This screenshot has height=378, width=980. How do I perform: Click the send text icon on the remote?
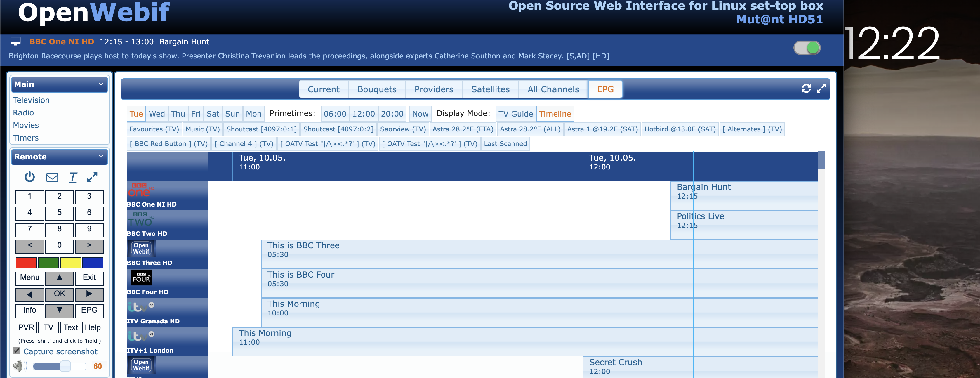[x=73, y=177]
